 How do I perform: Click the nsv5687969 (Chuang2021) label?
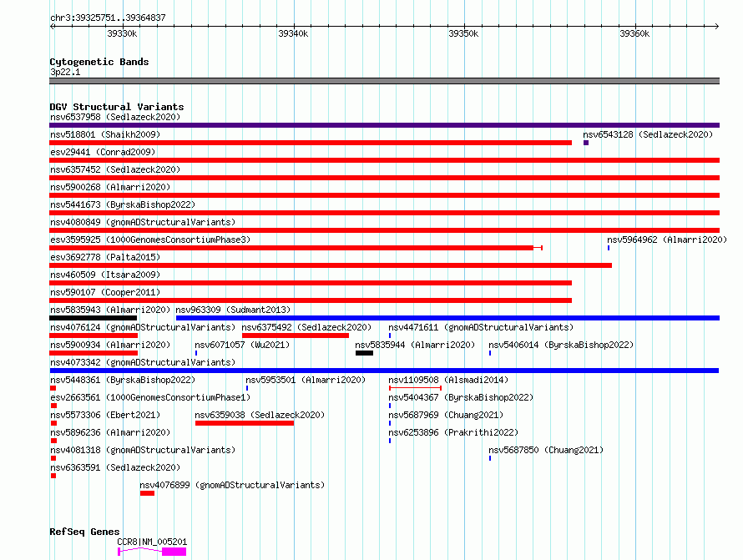(446, 415)
